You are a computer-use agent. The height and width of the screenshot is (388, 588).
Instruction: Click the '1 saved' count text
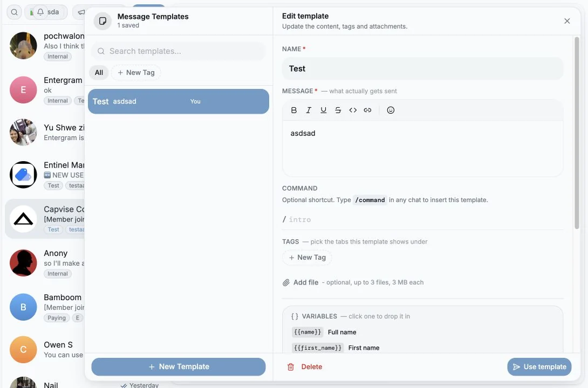128,25
